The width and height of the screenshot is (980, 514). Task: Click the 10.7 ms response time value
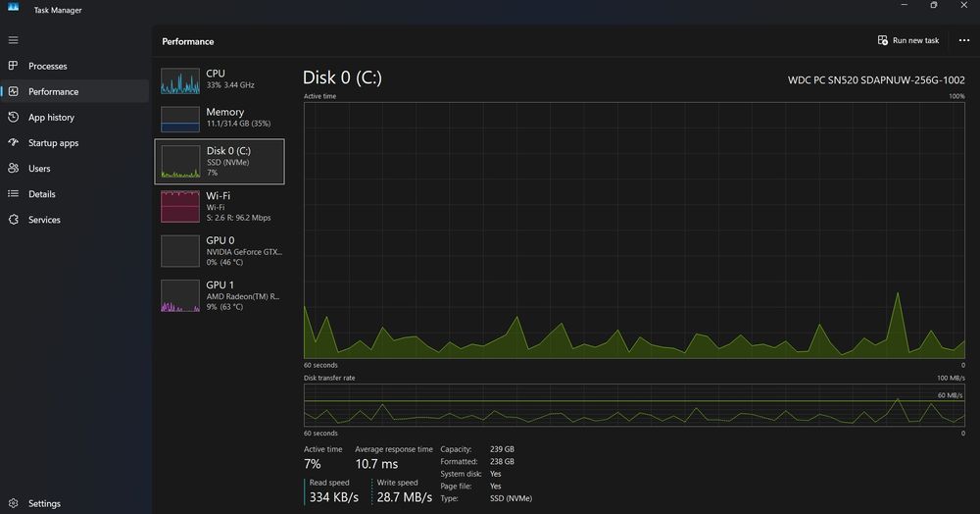point(376,464)
